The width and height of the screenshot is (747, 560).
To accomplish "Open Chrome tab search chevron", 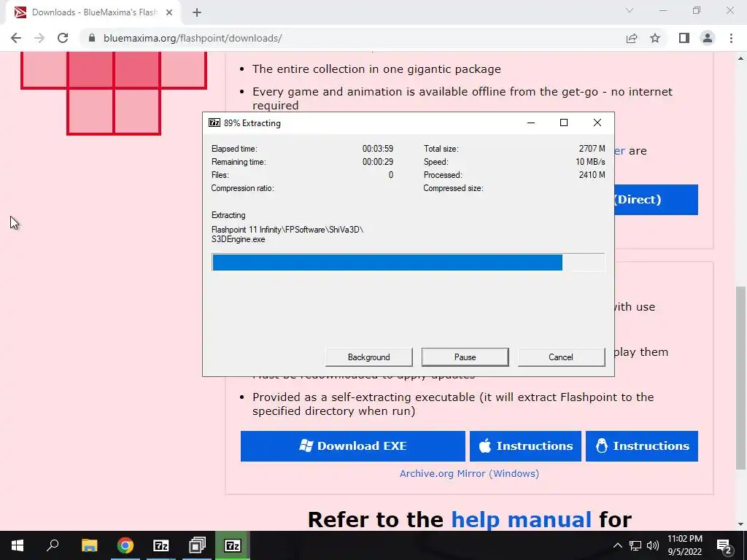I will (x=630, y=10).
